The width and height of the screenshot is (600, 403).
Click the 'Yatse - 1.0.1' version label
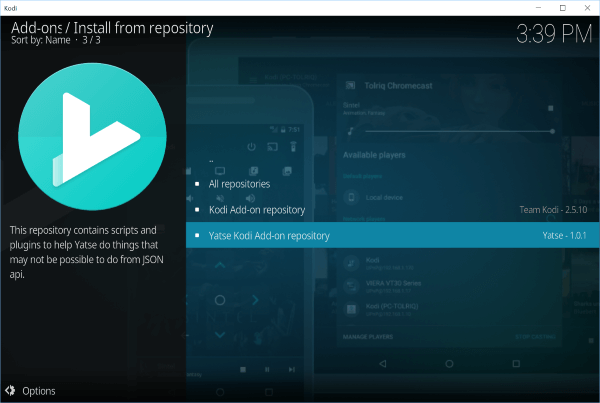[x=565, y=236]
